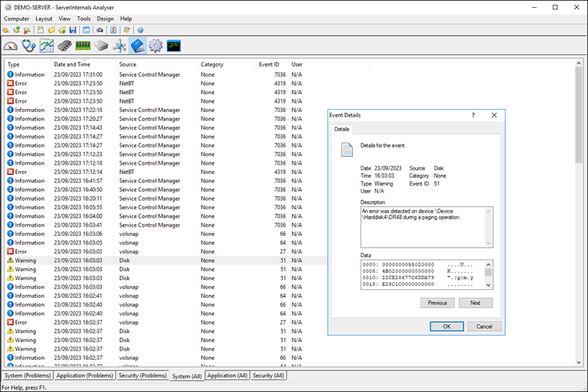Screen dimensions: 588x392
Task: Open the Computer menu
Action: [x=16, y=19]
